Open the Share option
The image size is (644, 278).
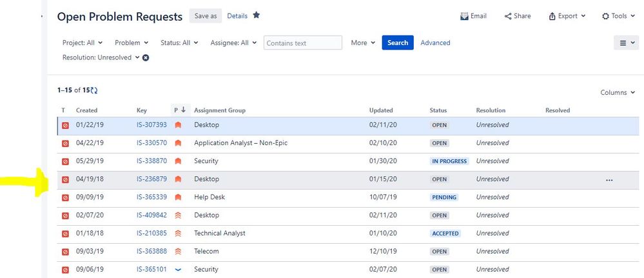click(518, 16)
